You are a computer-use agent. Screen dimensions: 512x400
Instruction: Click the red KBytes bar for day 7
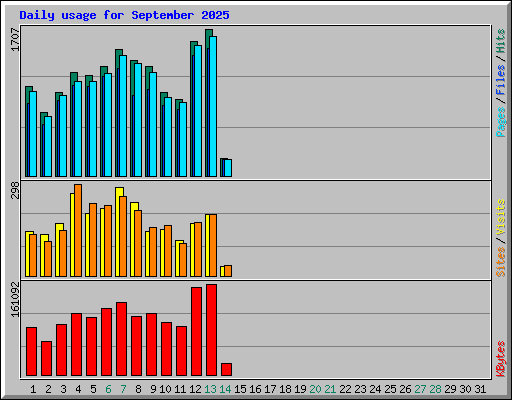coord(121,339)
